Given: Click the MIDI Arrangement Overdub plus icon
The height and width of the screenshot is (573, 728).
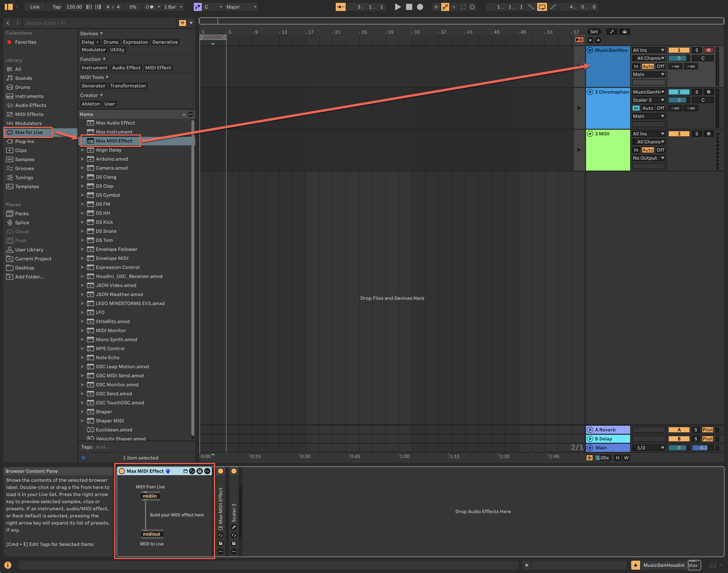Looking at the screenshot, I should pyautogui.click(x=436, y=7).
